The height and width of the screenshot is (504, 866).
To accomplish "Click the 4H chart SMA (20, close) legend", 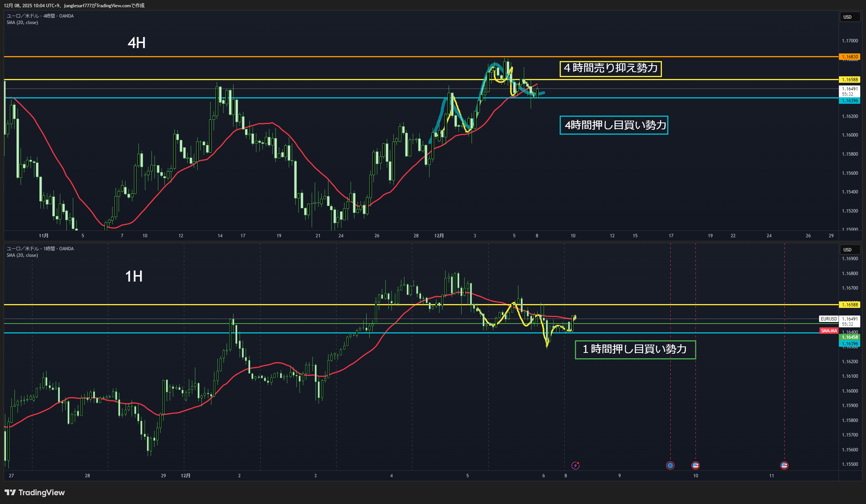I will pyautogui.click(x=22, y=23).
